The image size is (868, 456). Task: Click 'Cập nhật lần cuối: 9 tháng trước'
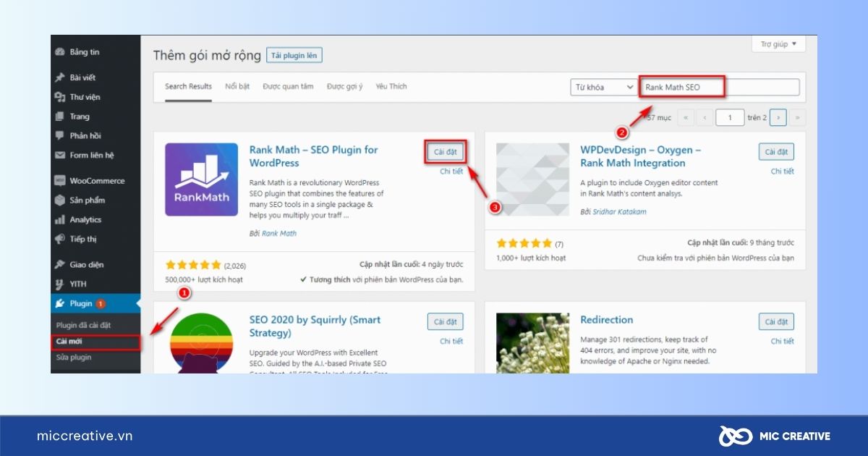pos(741,244)
